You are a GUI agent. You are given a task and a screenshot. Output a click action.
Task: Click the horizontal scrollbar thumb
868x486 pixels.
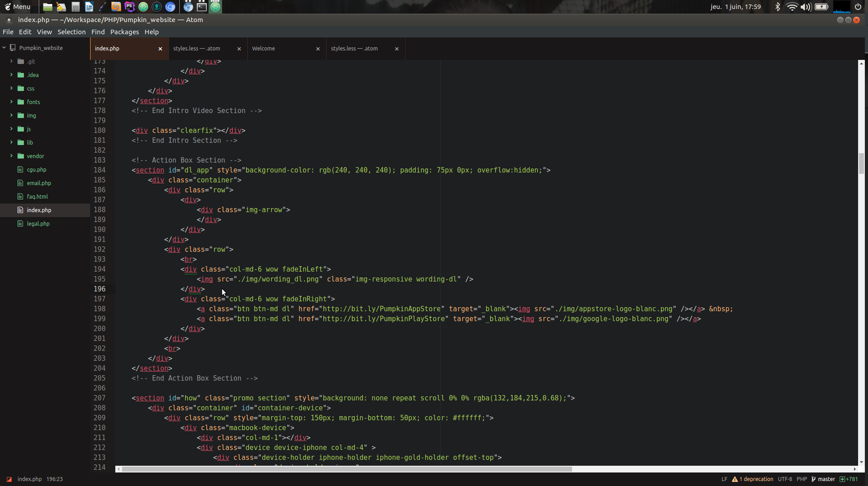click(347, 469)
